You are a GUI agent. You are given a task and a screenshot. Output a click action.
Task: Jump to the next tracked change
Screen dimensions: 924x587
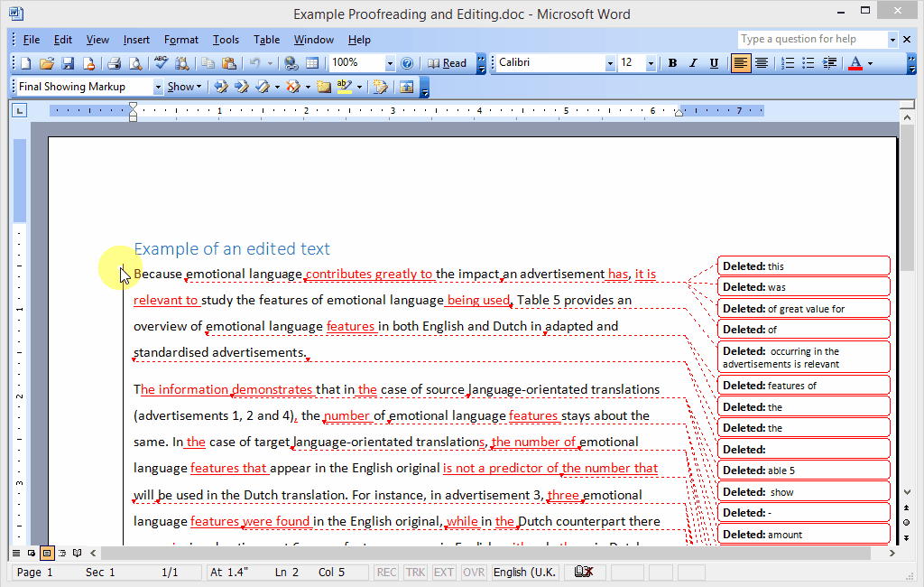tap(241, 87)
